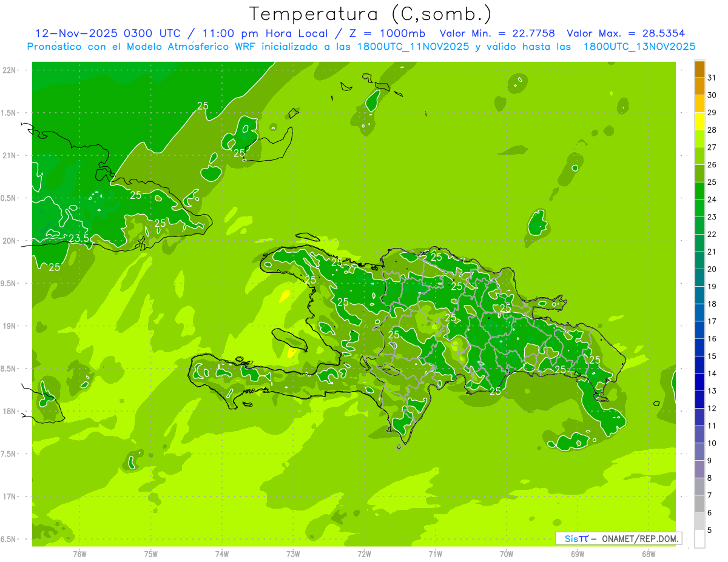This screenshot has width=728, height=562.
Task: Pick the colorbar segment between 24 and 25
Action: 699,191
